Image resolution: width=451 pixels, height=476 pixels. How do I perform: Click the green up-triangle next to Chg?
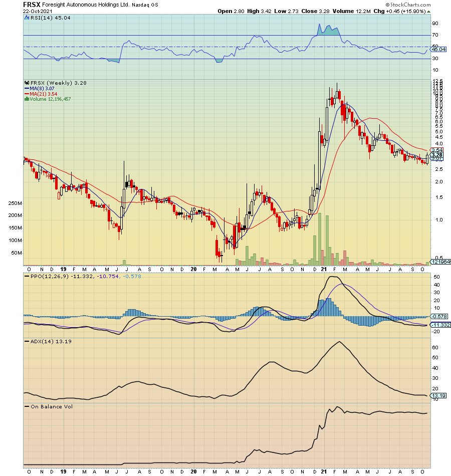coord(428,12)
